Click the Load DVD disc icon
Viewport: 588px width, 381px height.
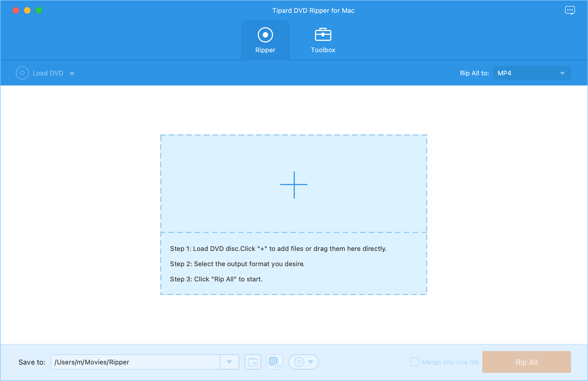[x=22, y=73]
